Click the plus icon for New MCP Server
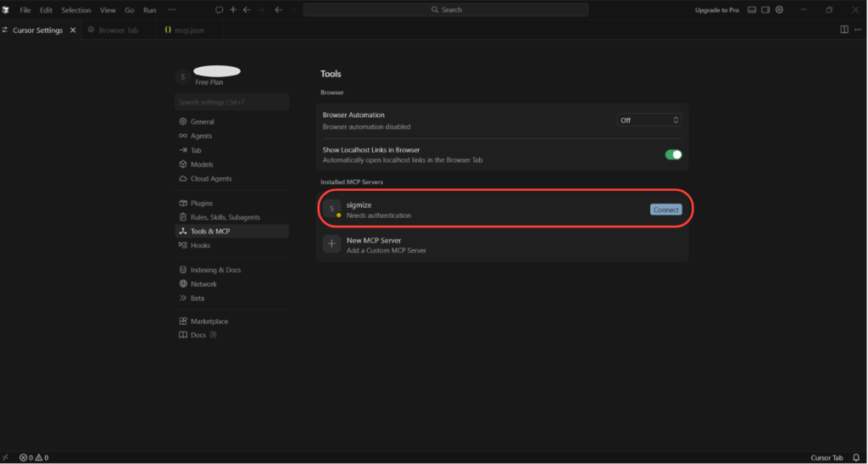The width and height of the screenshot is (868, 464). coord(331,244)
